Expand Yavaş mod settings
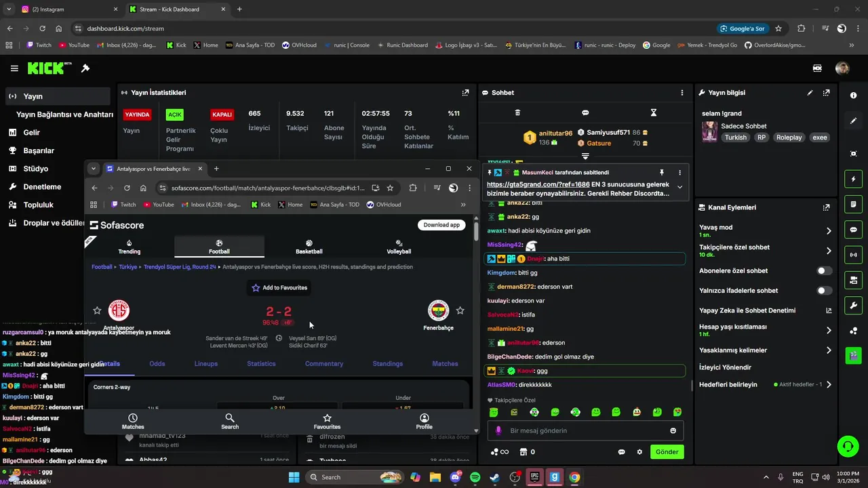This screenshot has width=868, height=488. click(829, 230)
